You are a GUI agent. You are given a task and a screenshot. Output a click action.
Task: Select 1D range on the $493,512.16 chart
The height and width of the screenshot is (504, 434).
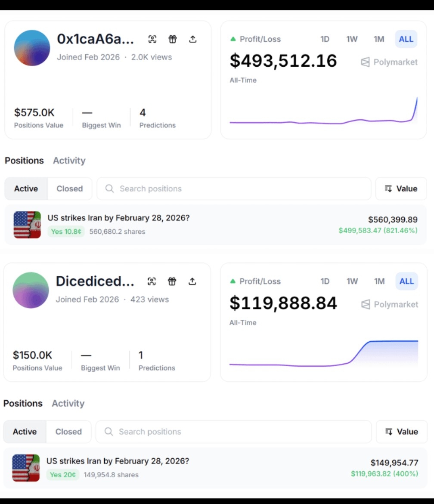[325, 39]
